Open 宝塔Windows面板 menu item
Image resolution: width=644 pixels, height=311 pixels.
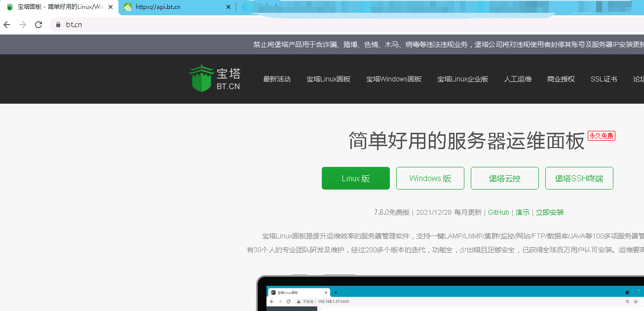click(x=394, y=79)
